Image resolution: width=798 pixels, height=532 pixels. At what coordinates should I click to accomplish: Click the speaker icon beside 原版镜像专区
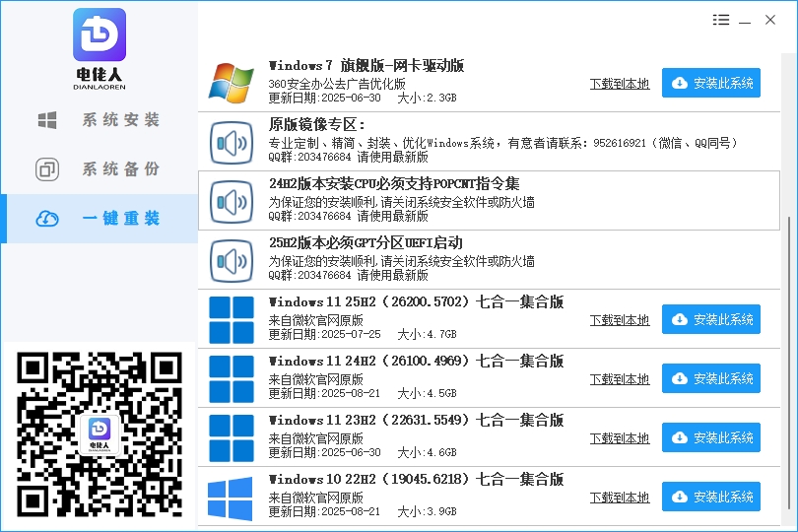(x=232, y=143)
